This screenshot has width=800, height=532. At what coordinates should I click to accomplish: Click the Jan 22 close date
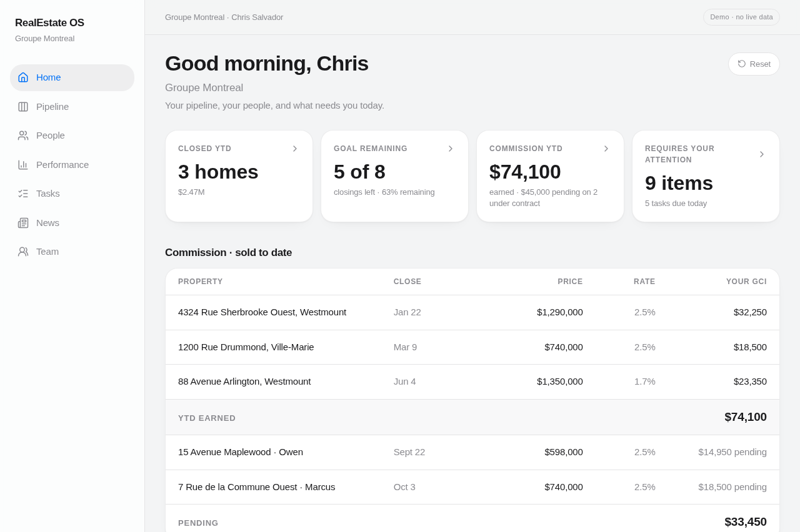click(407, 312)
